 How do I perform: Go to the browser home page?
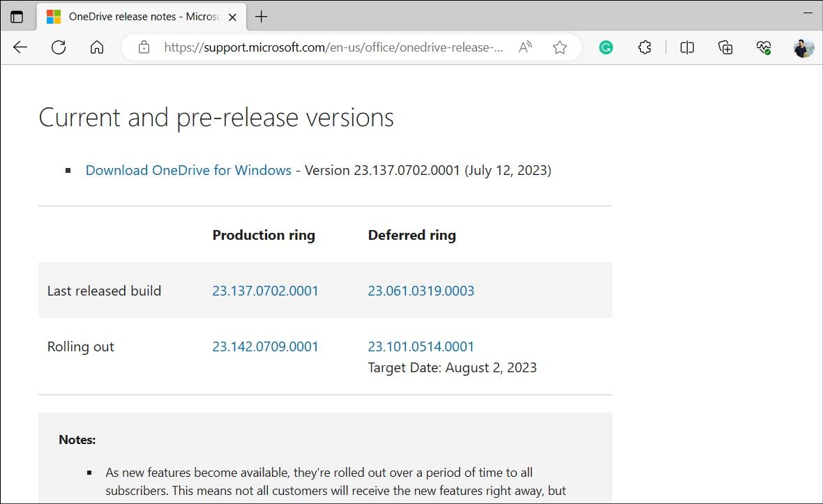coord(97,47)
